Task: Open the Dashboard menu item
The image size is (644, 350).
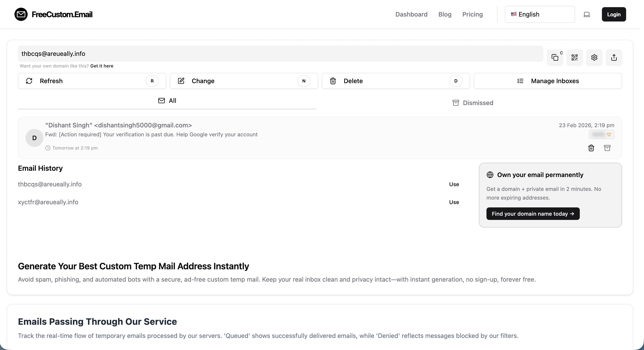Action: 411,14
